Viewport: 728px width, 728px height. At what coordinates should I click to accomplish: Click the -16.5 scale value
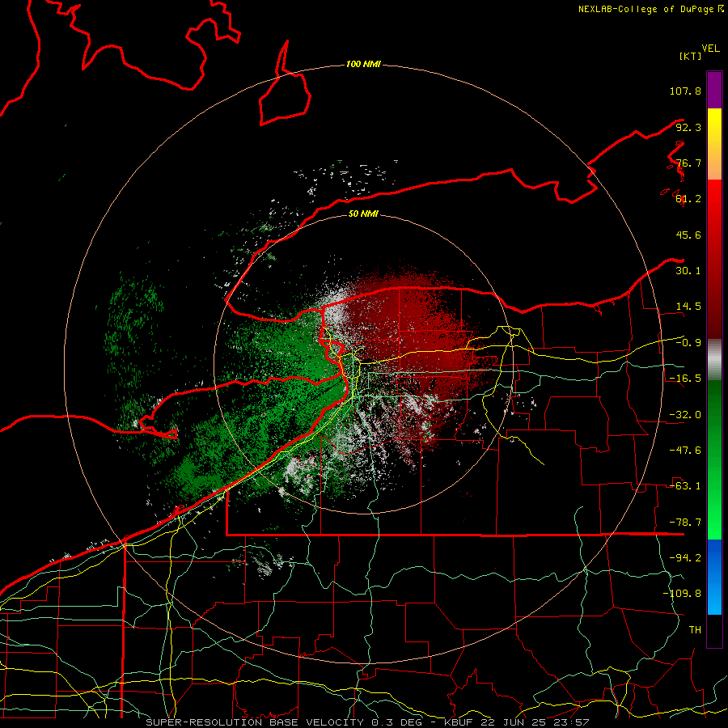pyautogui.click(x=685, y=379)
